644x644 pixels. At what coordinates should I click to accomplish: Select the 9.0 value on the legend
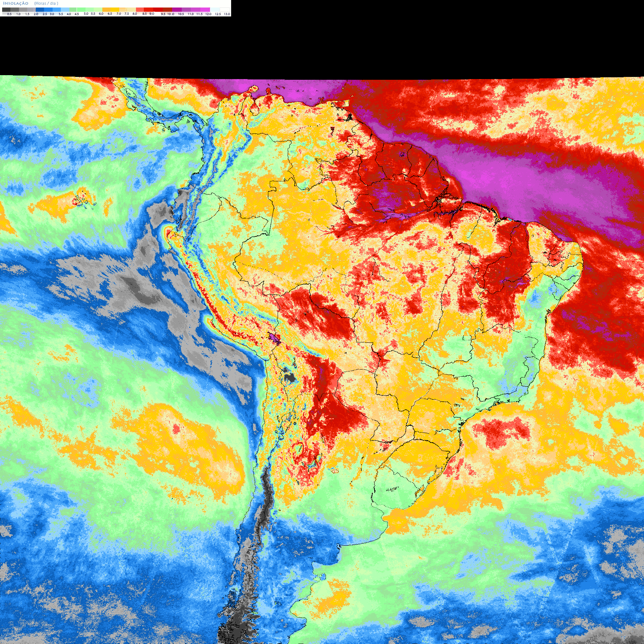click(x=152, y=14)
